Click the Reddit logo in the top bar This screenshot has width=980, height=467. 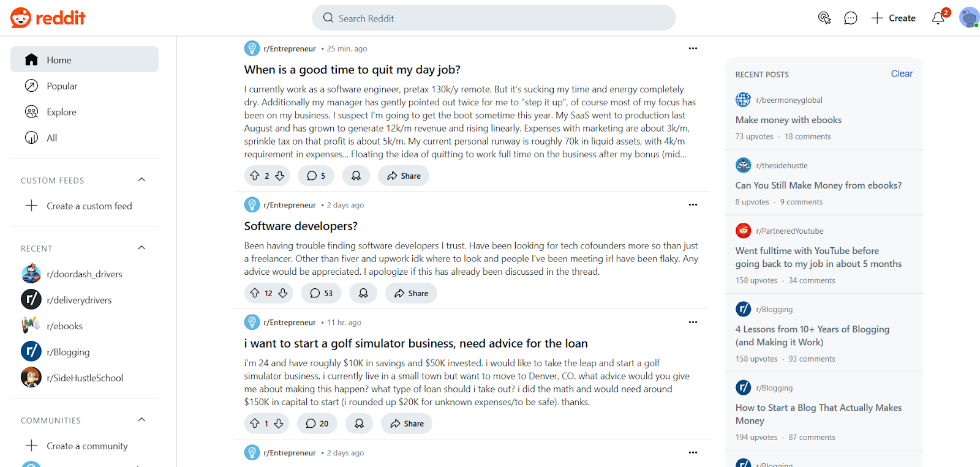coord(47,17)
